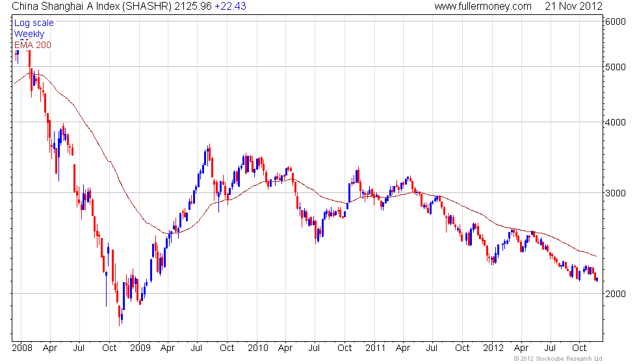
Task: Click the date 21 Nov 2012
Action: click(x=573, y=6)
